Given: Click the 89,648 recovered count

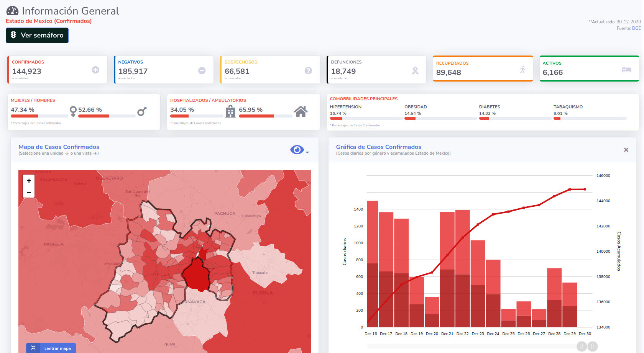Looking at the screenshot, I should (449, 72).
